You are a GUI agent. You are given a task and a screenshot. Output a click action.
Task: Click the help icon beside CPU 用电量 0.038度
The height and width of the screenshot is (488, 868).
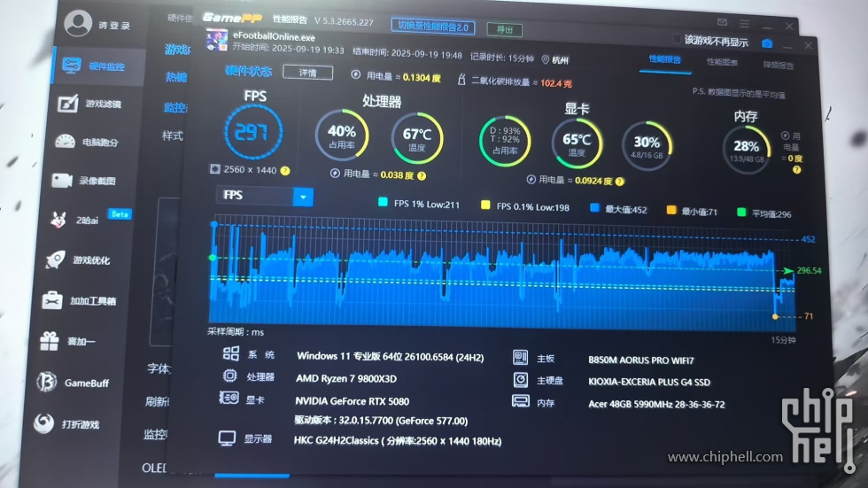pos(422,176)
